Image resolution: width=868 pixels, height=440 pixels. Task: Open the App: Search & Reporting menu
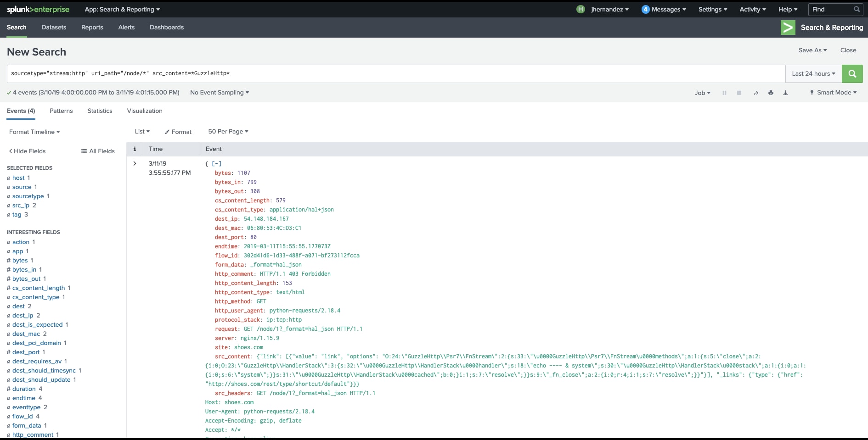click(122, 9)
